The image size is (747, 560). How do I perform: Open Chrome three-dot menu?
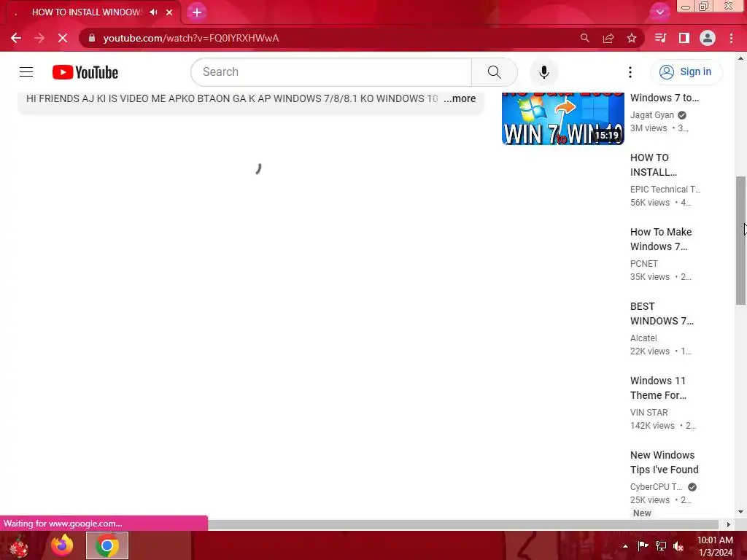pyautogui.click(x=731, y=38)
